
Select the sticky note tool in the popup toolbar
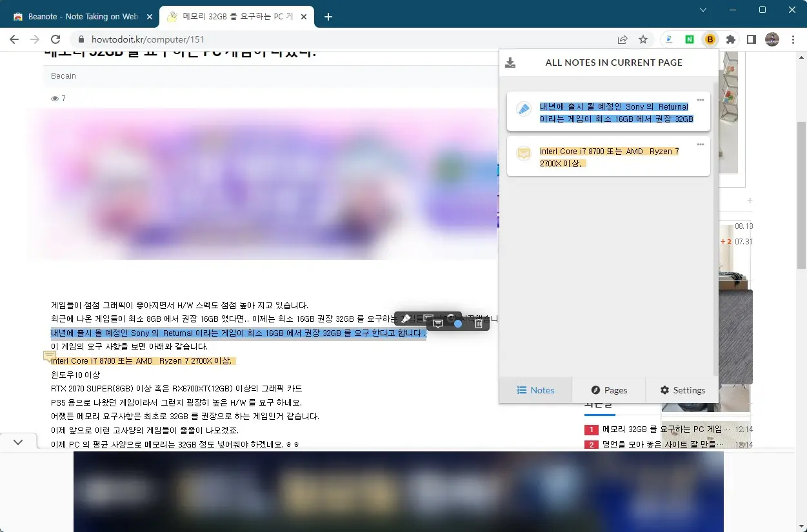pyautogui.click(x=438, y=323)
